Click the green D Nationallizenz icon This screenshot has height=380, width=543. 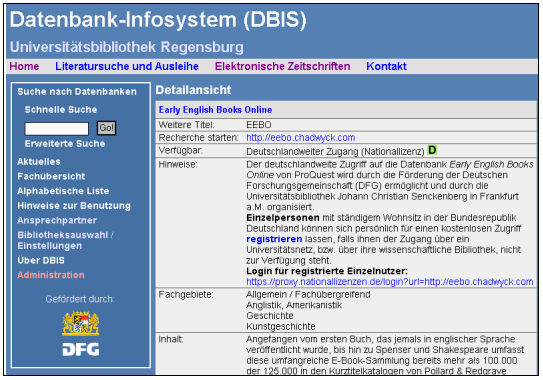tap(432, 150)
